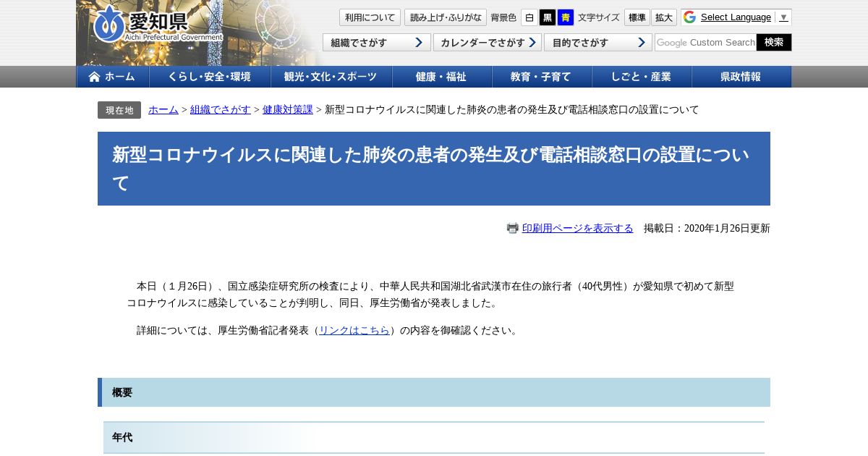Image resolution: width=868 pixels, height=456 pixels.
Task: Click the 背景色 label
Action: [x=503, y=17]
